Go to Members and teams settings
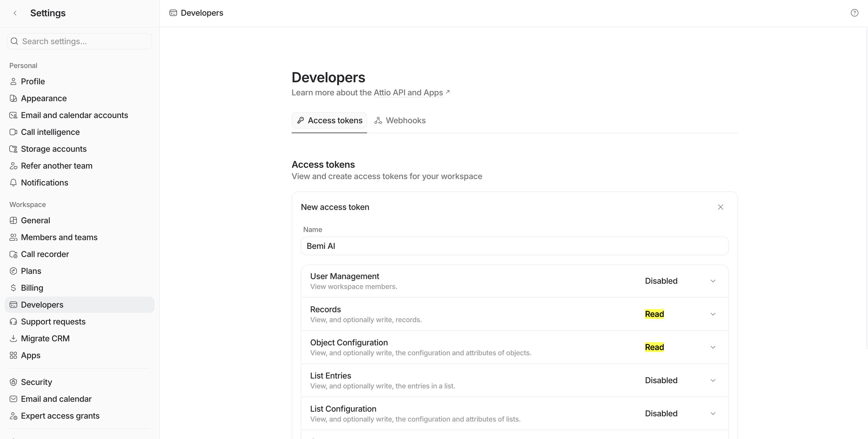Screen dimensions: 868x439 click(x=59, y=237)
